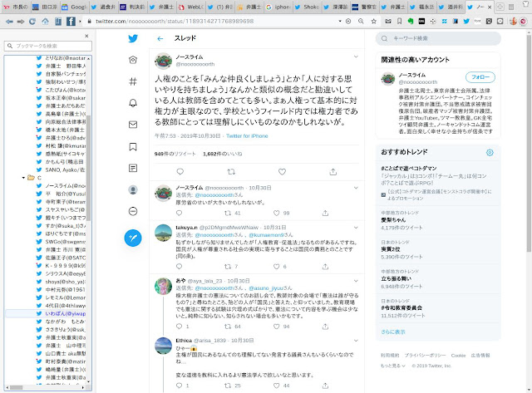Click the キーワード検索 search field
The width and height of the screenshot is (532, 393).
pos(438,39)
